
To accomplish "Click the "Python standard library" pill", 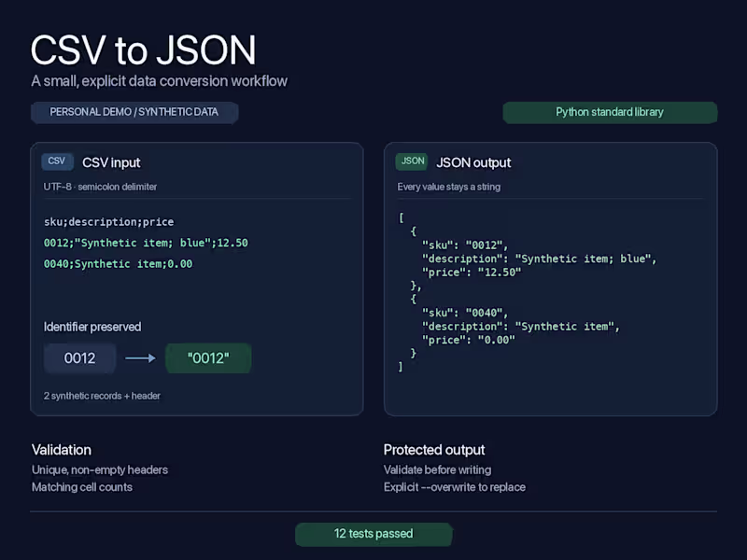I will [x=610, y=112].
